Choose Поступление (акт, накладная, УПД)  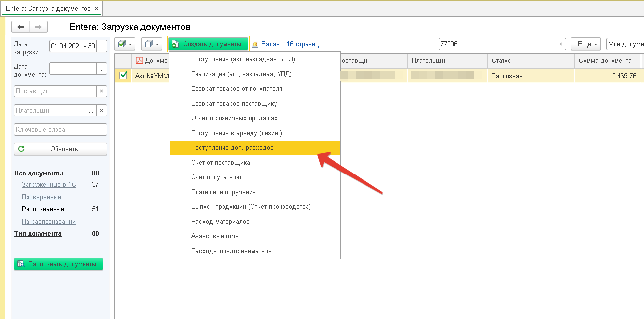coord(255,59)
